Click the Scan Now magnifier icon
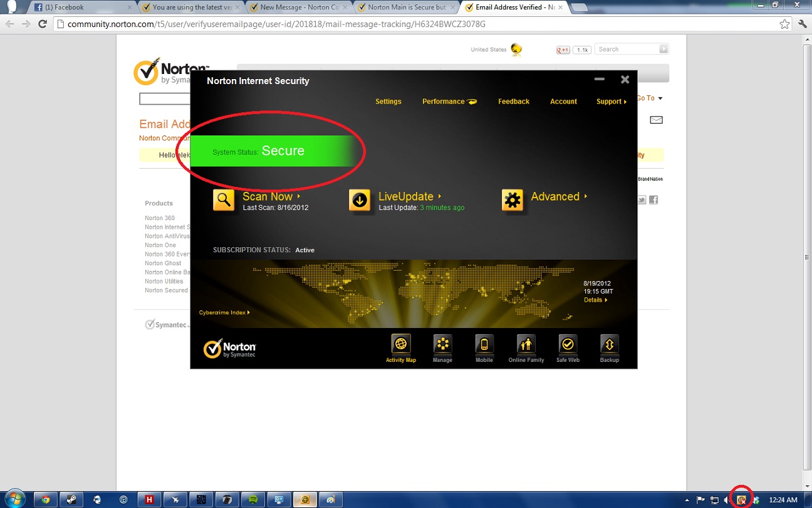812x508 pixels. (224, 200)
